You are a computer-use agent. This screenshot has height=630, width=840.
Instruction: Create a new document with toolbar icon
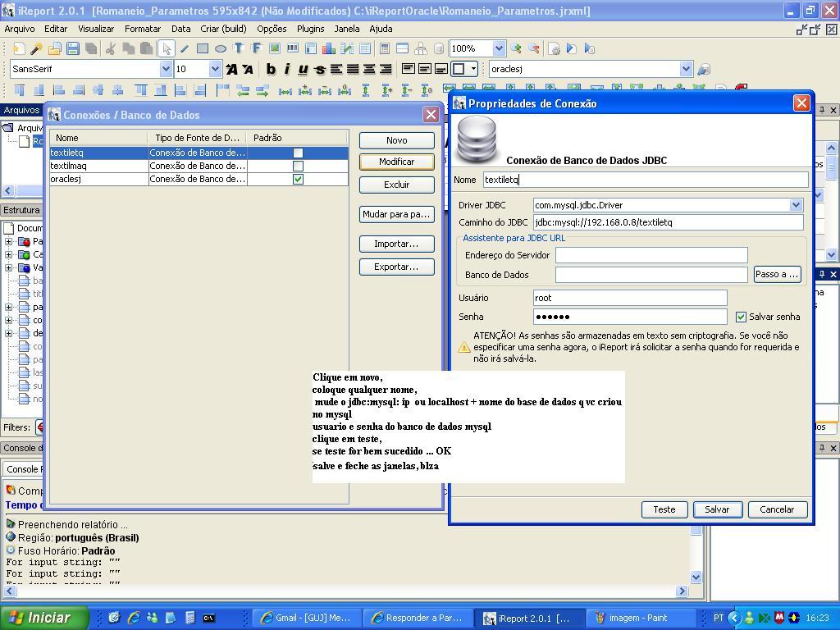tap(18, 48)
